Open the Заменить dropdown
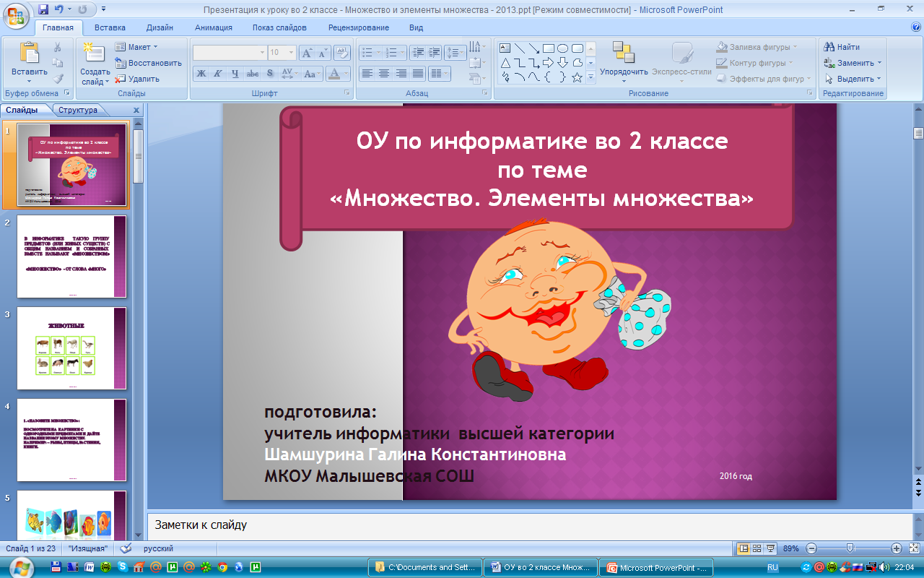Screen dimensions: 924x578 tap(853, 63)
